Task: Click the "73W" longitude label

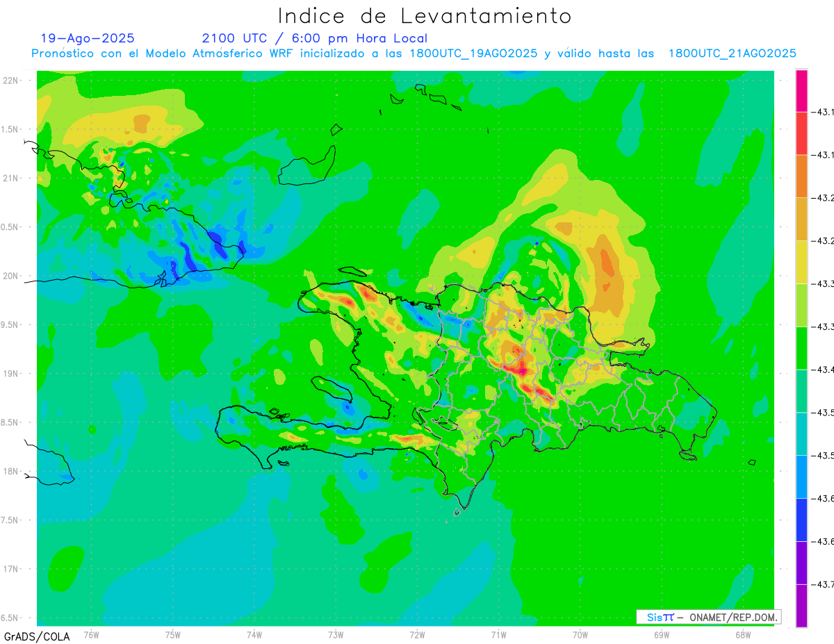Action: [336, 635]
